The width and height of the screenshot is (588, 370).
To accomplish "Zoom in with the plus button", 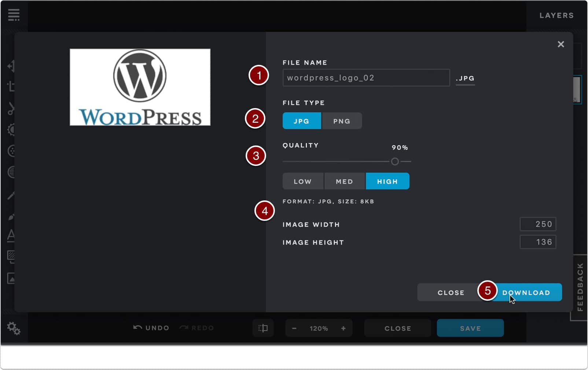I will [343, 329].
